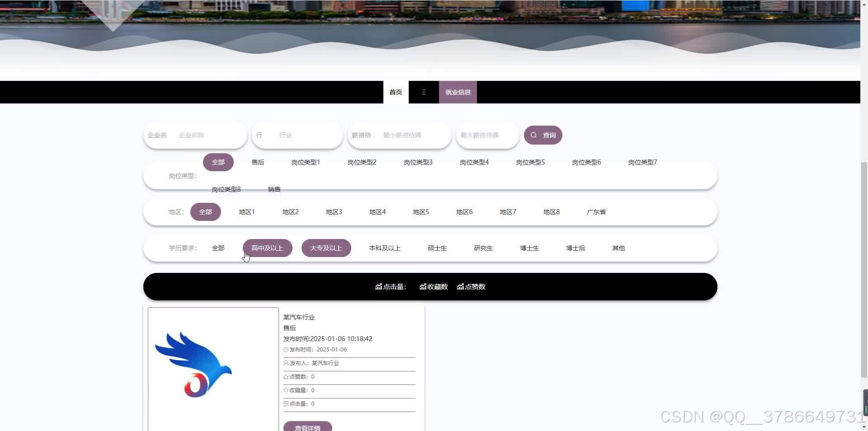This screenshot has height=431, width=868.
Task: Choose 岗位类型1 filter option
Action: 306,162
